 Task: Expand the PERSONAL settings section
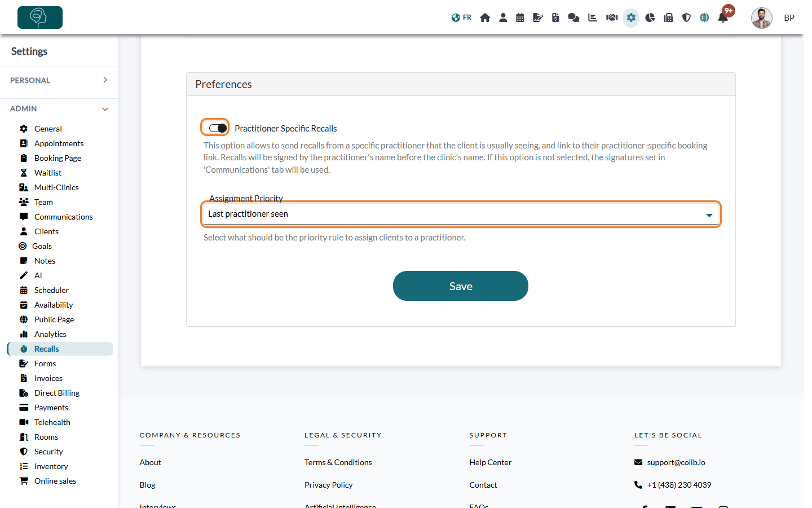(x=59, y=80)
